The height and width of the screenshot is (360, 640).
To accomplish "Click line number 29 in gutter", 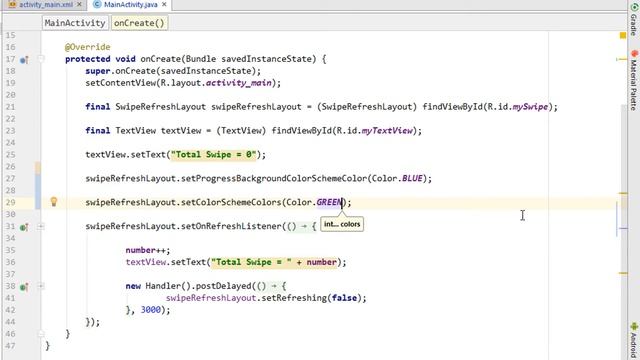I will click(10, 202).
